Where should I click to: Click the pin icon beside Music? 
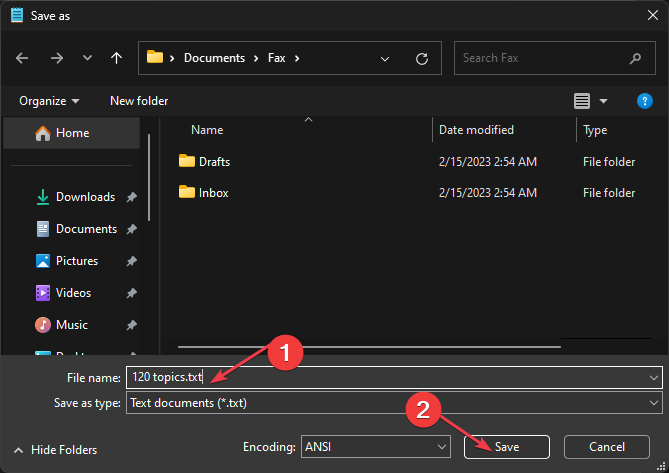[131, 325]
